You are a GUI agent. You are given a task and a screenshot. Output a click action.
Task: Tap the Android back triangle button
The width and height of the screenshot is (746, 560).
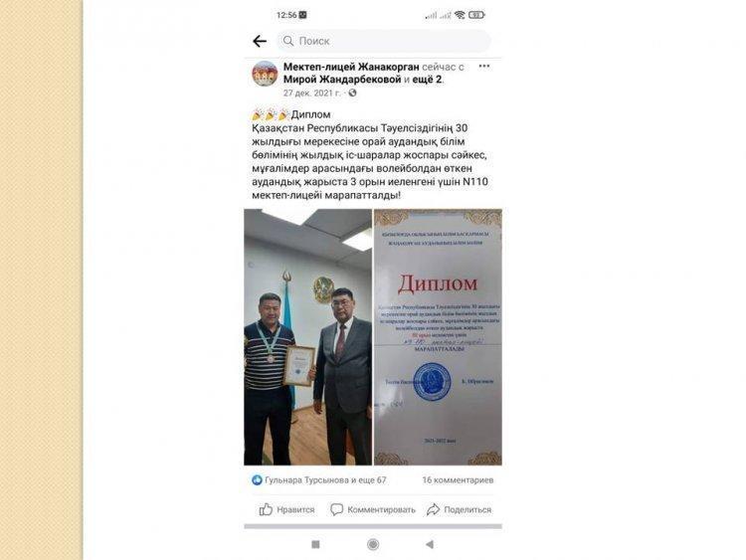(x=430, y=544)
